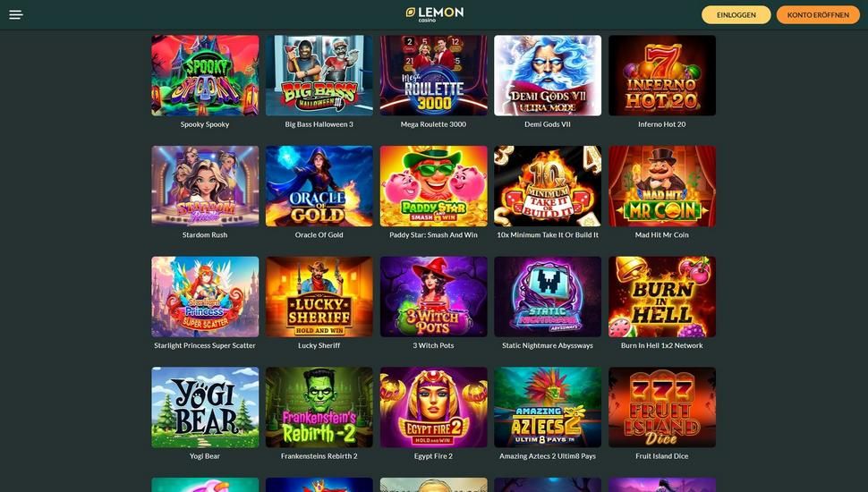Open the Spooky Spooky game thumbnail
This screenshot has width=868, height=492.
tap(205, 75)
